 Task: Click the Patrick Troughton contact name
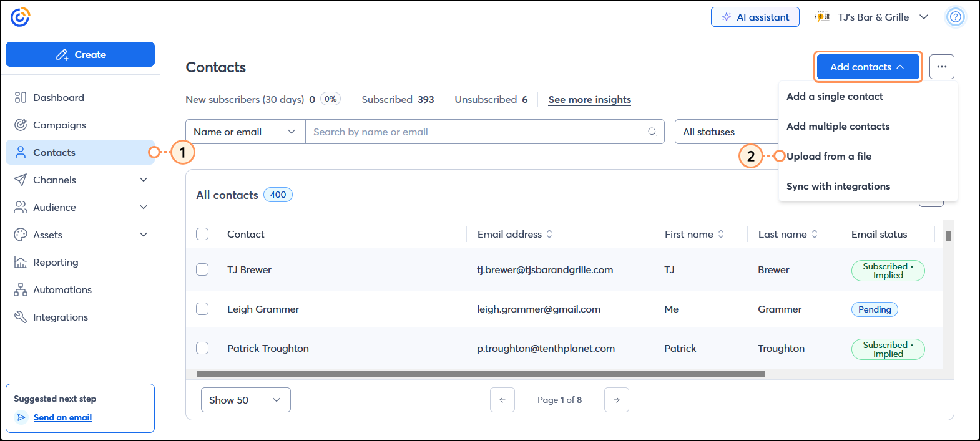pos(268,348)
